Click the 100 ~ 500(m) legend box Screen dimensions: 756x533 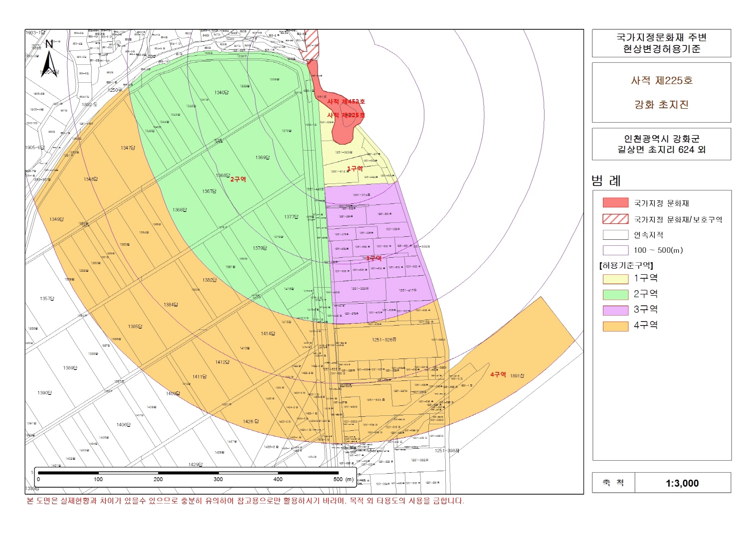tap(615, 250)
